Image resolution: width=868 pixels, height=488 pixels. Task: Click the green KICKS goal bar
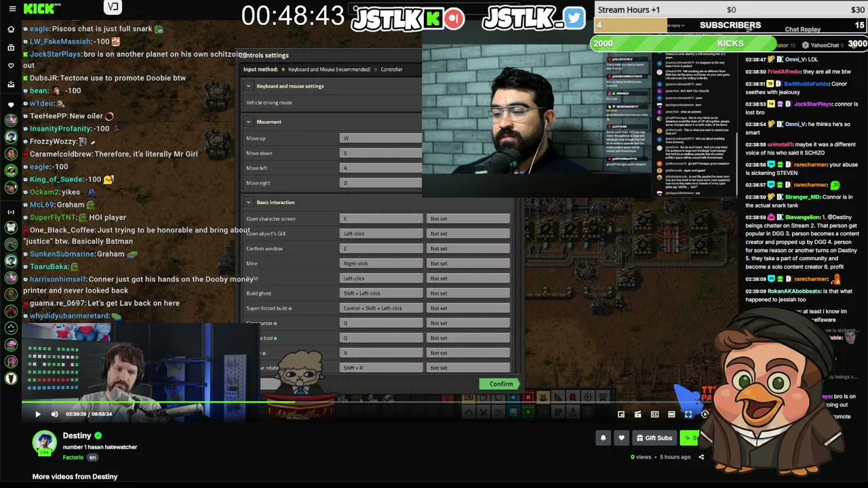(x=730, y=43)
